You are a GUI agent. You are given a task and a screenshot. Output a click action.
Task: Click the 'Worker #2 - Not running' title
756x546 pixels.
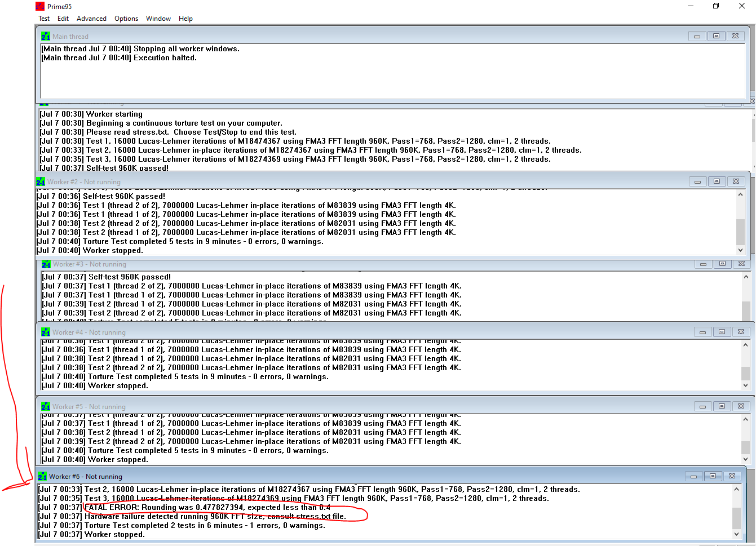coord(84,182)
